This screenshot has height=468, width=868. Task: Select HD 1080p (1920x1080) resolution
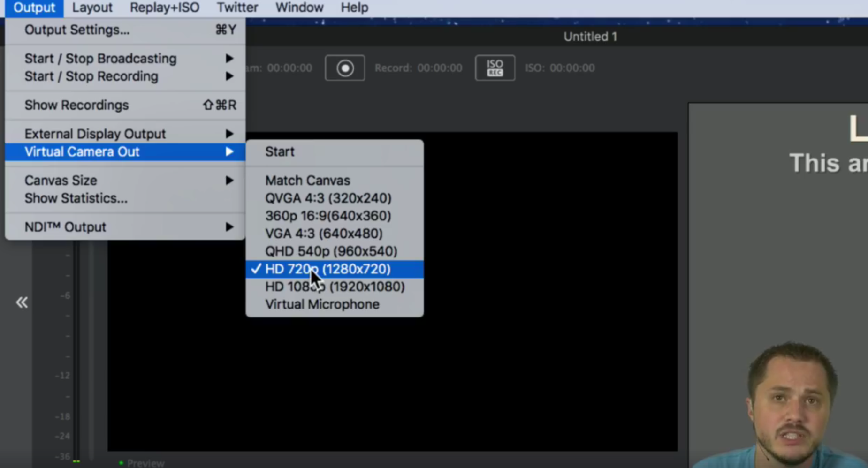335,286
